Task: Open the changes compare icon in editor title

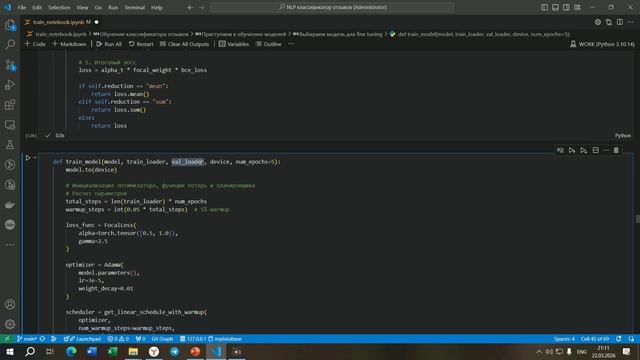Action: (x=609, y=22)
